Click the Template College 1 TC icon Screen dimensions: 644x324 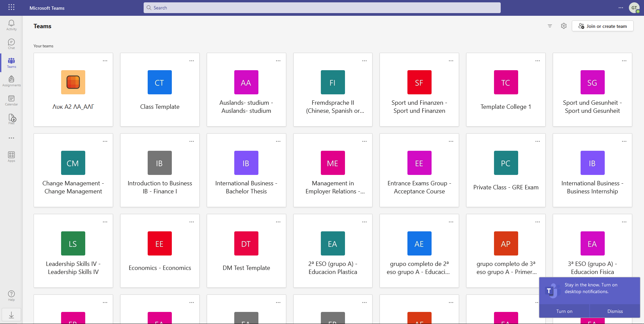coord(506,82)
